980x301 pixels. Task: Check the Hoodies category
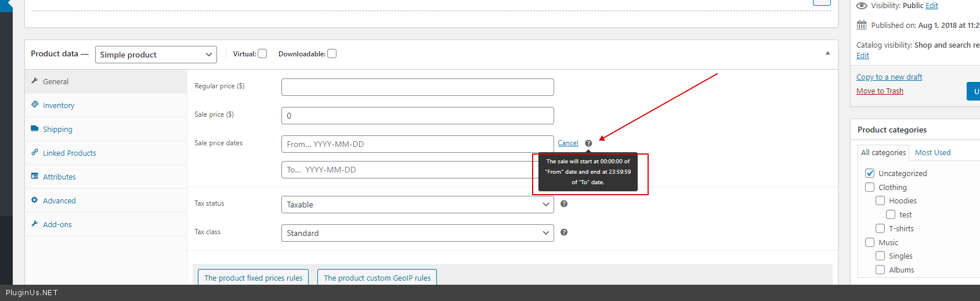880,200
